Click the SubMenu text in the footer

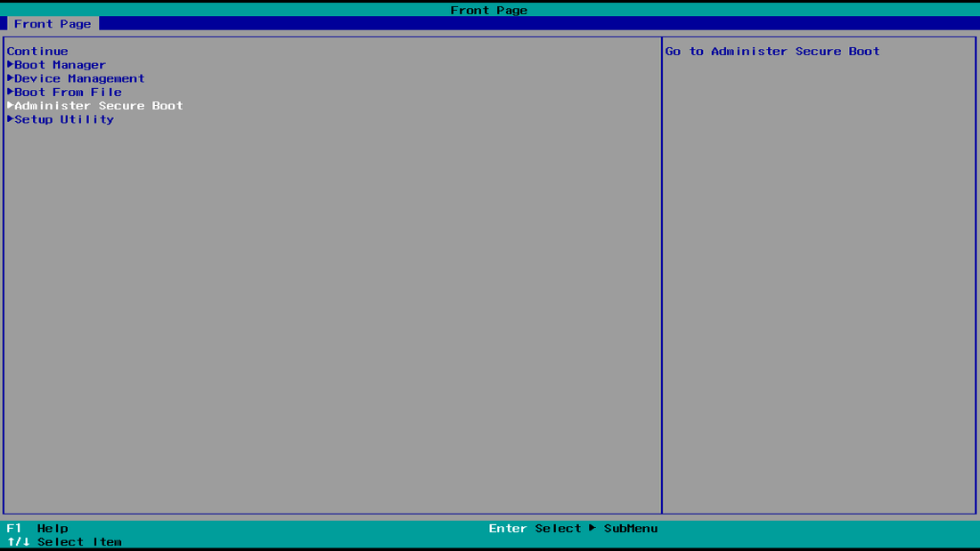point(631,528)
